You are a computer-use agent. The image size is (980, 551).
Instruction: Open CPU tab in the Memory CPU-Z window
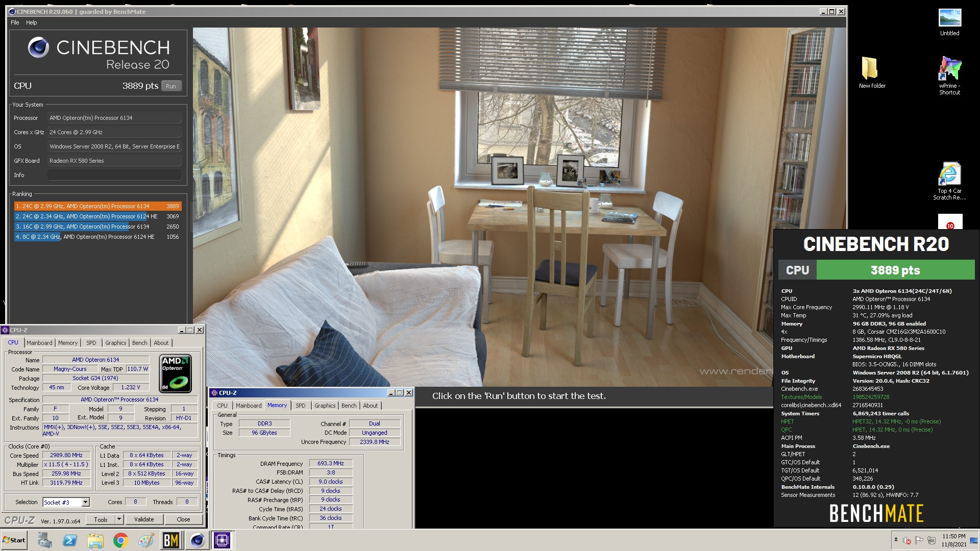[x=223, y=406]
